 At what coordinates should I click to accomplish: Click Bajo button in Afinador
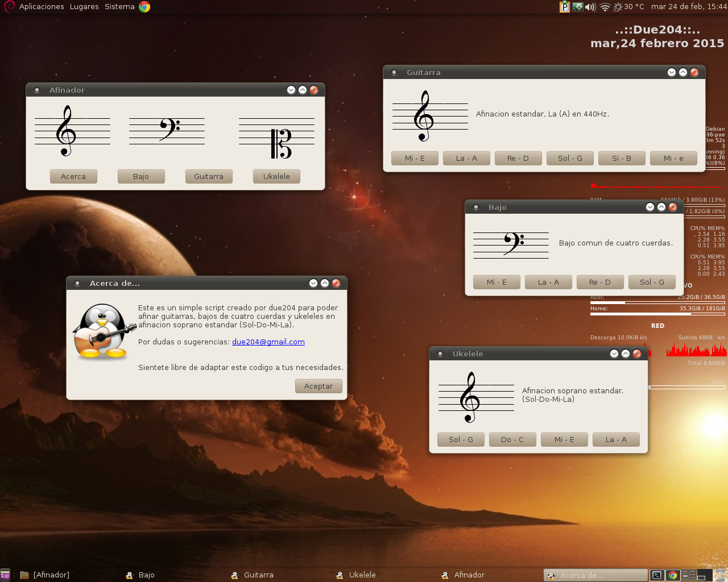(141, 176)
